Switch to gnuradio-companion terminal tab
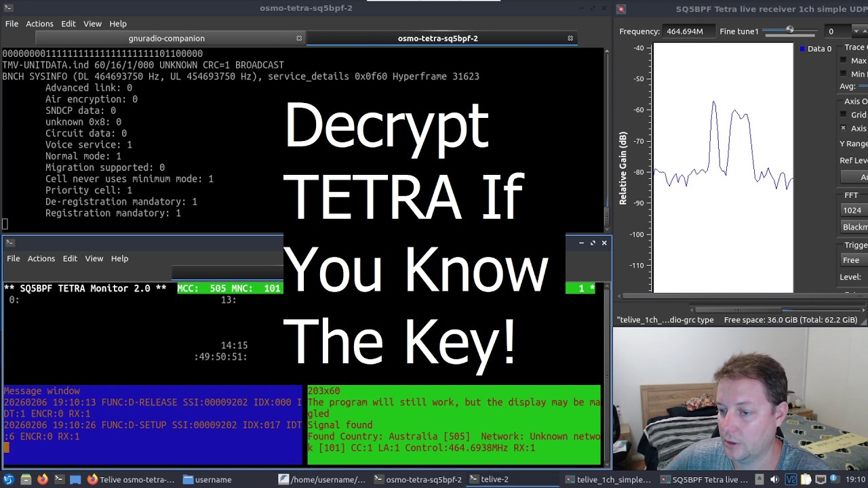Viewport: 868px width, 488px height. [x=166, y=39]
